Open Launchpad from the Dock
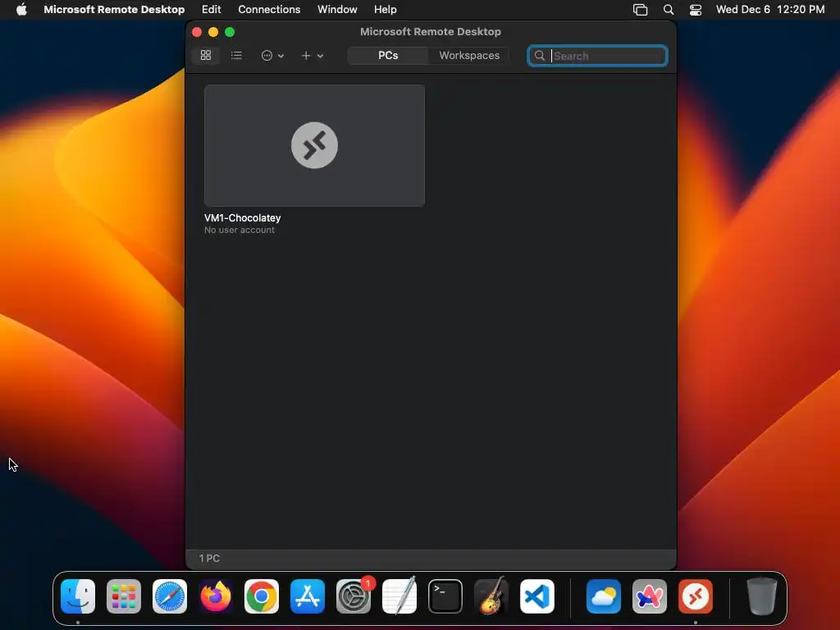 (124, 596)
